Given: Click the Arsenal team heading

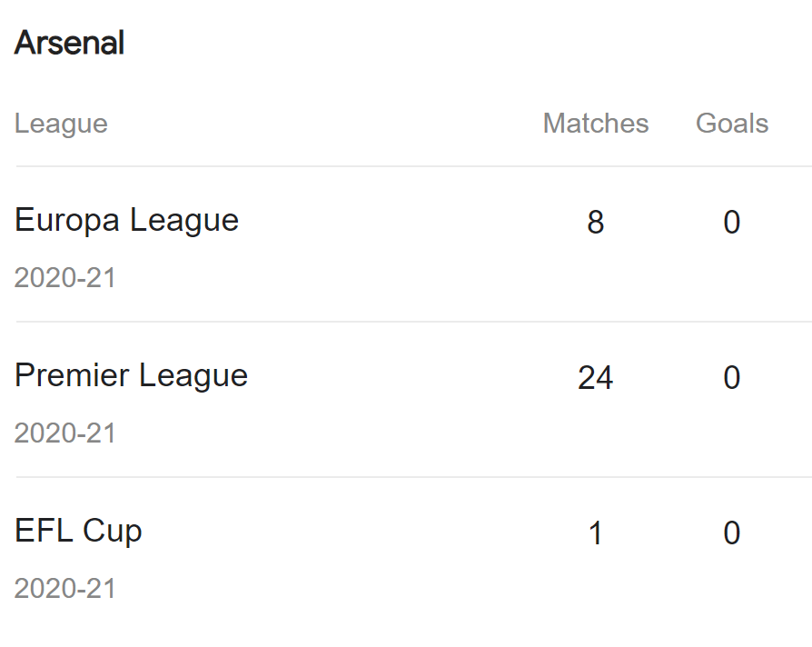Looking at the screenshot, I should click(x=70, y=43).
